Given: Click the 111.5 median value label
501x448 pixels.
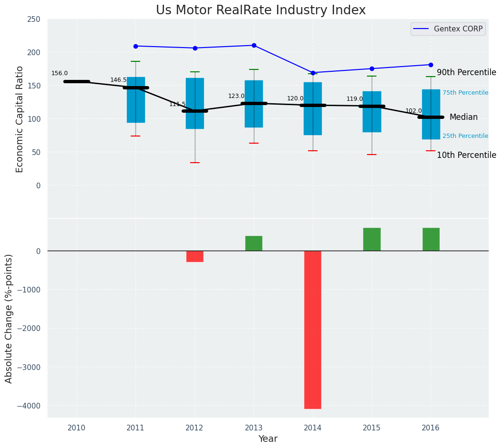Looking at the screenshot, I should (177, 104).
